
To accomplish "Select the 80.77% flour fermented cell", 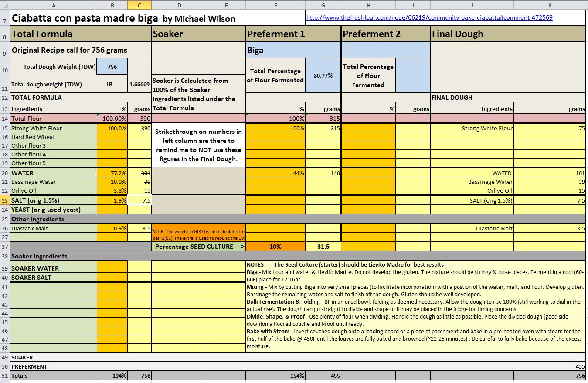I will [323, 75].
